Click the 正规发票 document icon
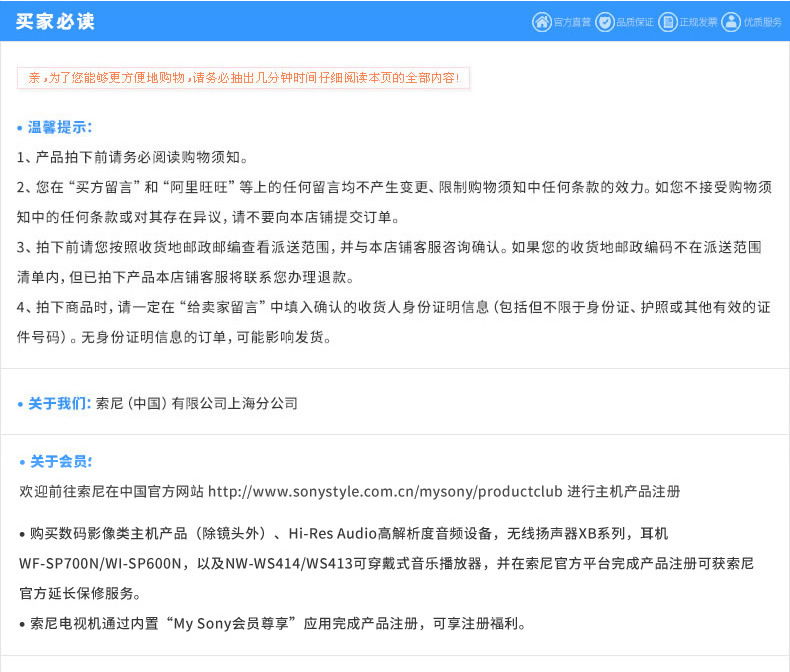Screen dimensions: 790x672 [668, 22]
